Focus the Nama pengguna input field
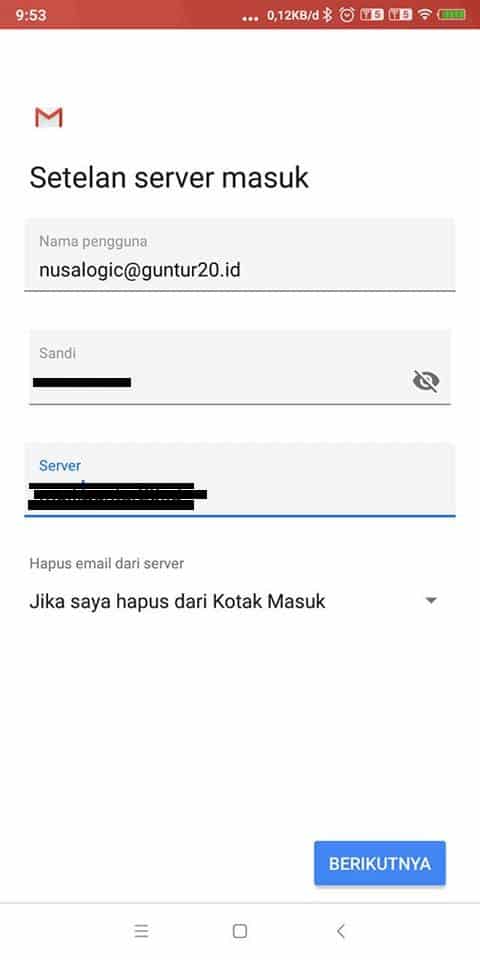The height and width of the screenshot is (960, 480). (240, 255)
